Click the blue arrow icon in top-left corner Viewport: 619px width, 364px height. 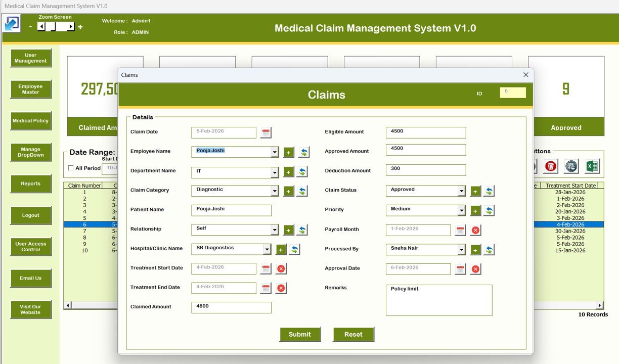click(x=12, y=24)
